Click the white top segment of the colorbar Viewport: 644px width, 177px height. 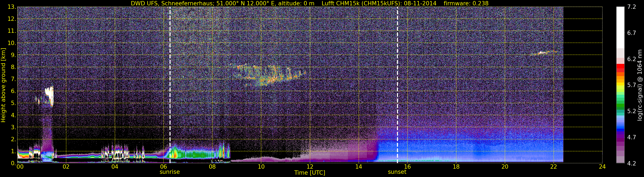point(620,27)
